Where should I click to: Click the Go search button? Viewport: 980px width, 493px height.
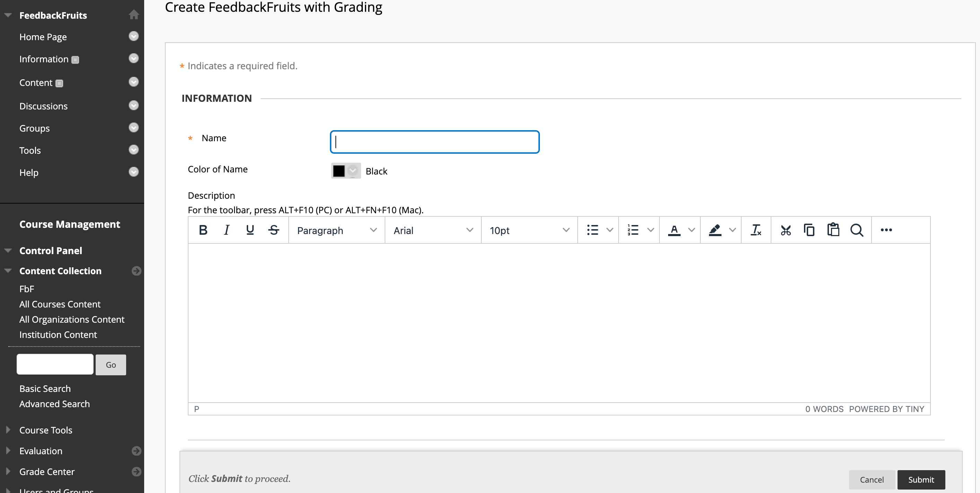(111, 365)
